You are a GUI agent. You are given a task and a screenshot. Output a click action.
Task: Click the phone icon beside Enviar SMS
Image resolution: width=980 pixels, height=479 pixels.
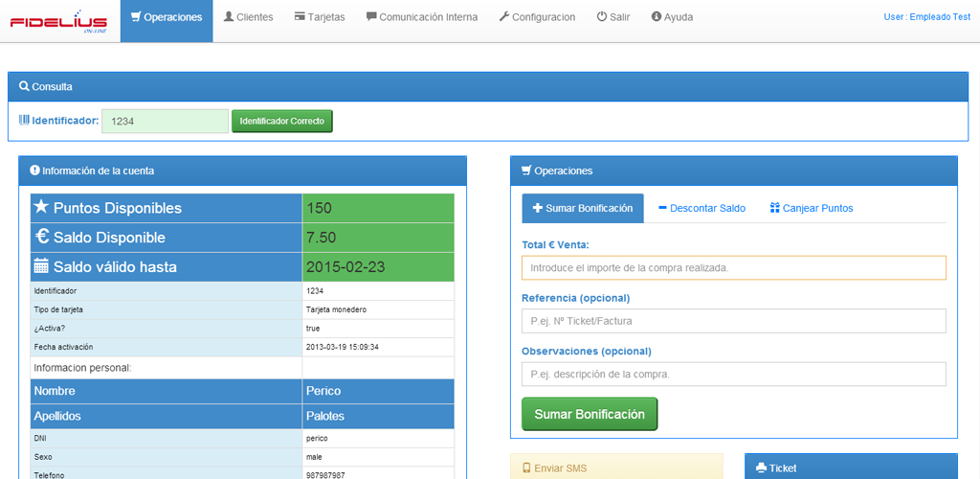point(526,468)
